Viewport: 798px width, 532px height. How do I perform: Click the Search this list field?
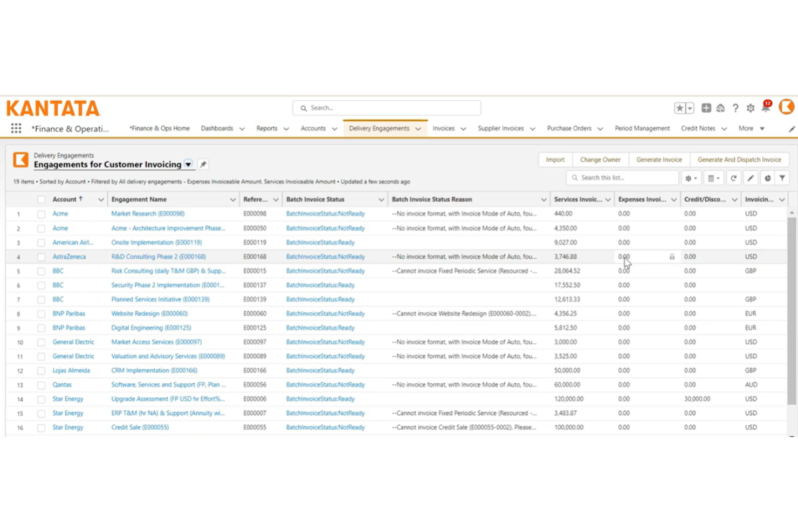click(622, 178)
